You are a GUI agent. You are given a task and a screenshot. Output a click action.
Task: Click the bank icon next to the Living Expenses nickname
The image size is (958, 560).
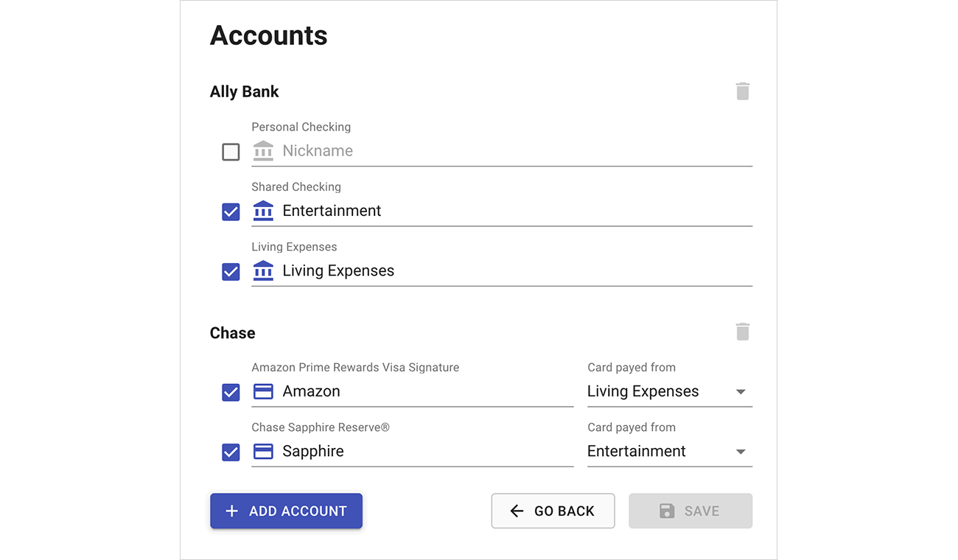click(263, 270)
